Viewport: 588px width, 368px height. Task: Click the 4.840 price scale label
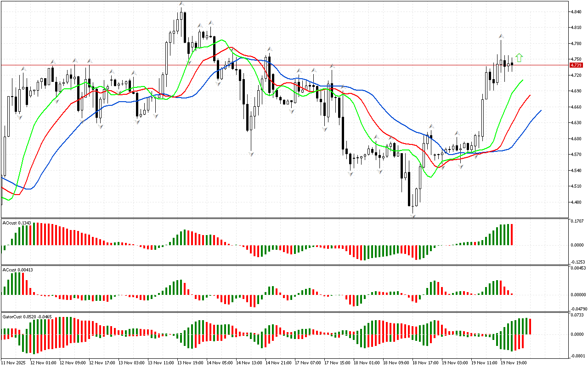(x=576, y=12)
